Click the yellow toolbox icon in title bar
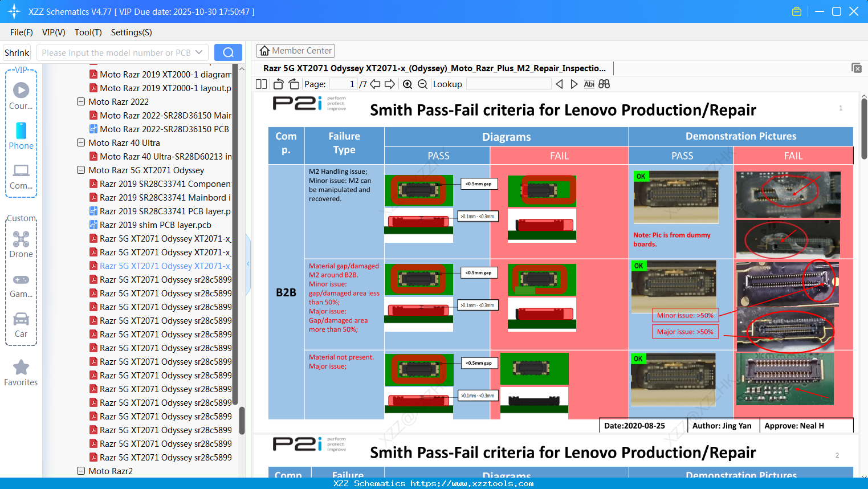This screenshot has height=489, width=868. [797, 11]
